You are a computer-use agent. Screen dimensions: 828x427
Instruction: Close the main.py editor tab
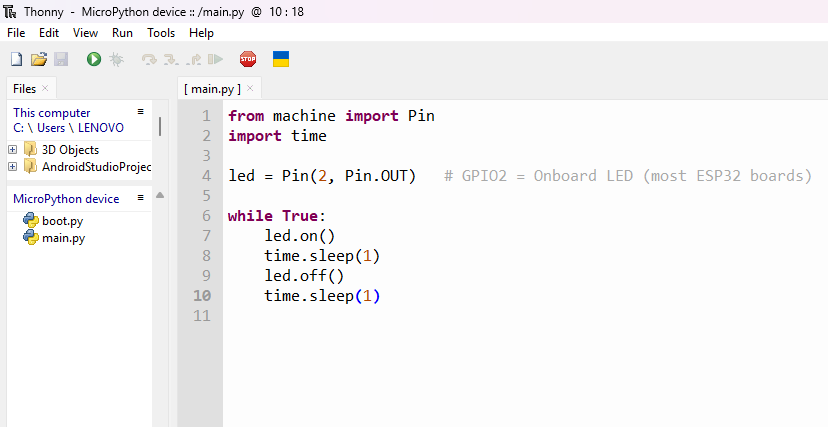[x=250, y=89]
